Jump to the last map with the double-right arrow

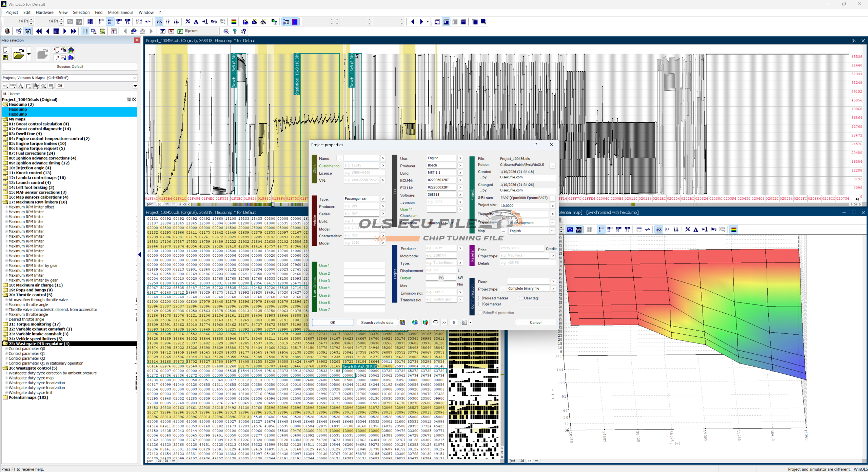pyautogui.click(x=73, y=31)
